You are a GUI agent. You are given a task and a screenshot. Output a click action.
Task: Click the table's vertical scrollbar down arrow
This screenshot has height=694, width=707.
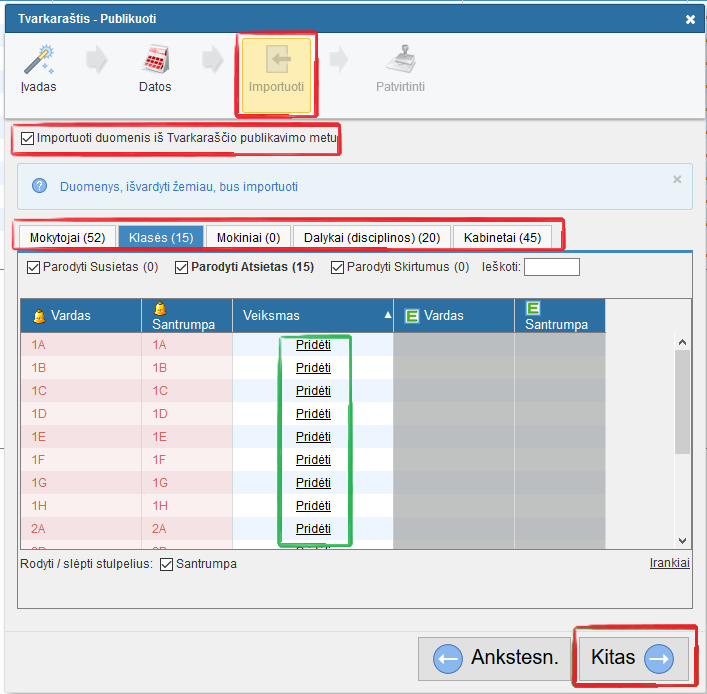pos(682,540)
